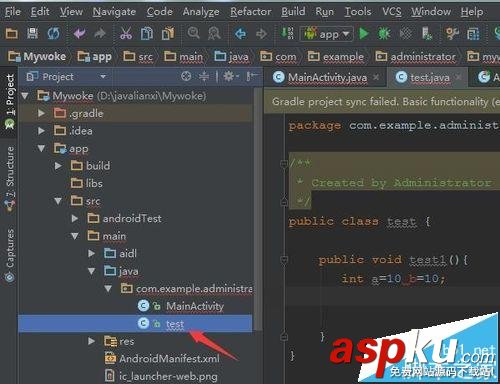Synchronize project toolbar icon
The image size is (500, 384).
pyautogui.click(x=54, y=33)
